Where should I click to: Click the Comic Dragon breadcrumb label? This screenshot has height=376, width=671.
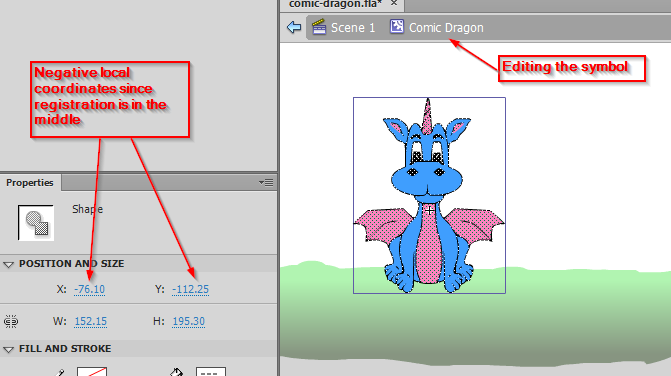click(x=446, y=28)
